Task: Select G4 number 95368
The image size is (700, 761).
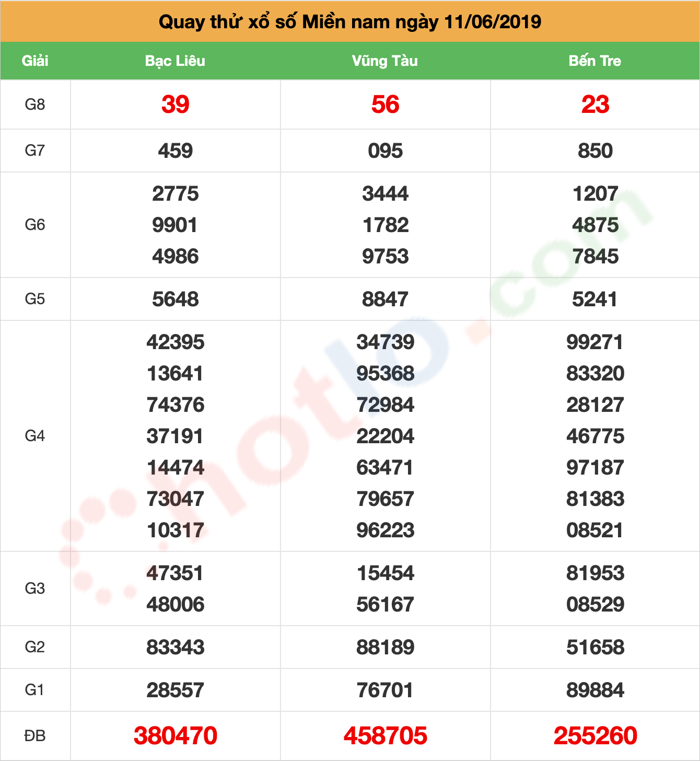Action: [386, 374]
